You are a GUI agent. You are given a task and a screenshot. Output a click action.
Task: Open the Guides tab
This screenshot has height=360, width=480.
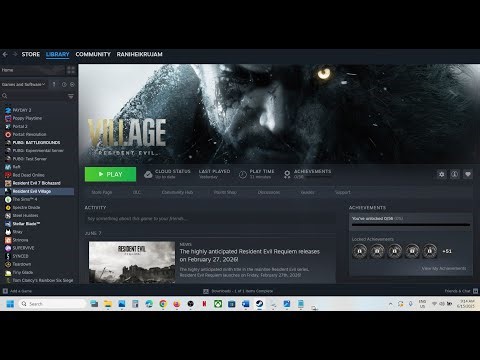pyautogui.click(x=307, y=192)
